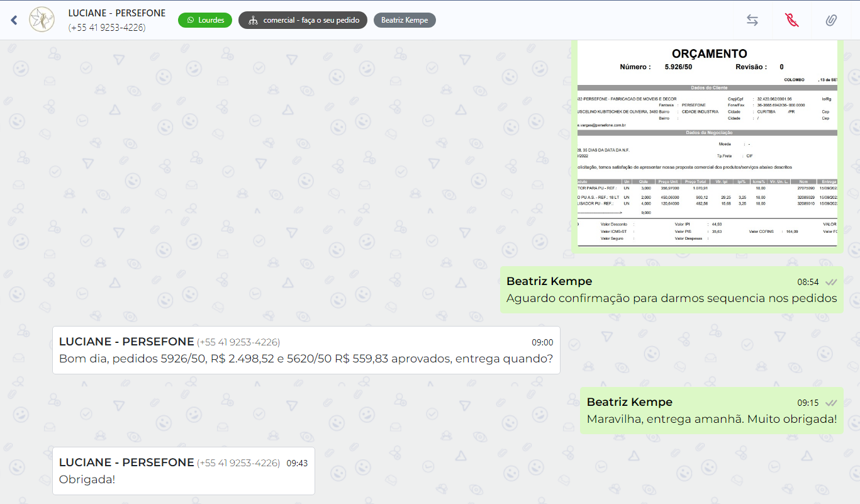Click read checkmarks on 08:54 message
Image resolution: width=860 pixels, height=504 pixels.
click(x=831, y=282)
